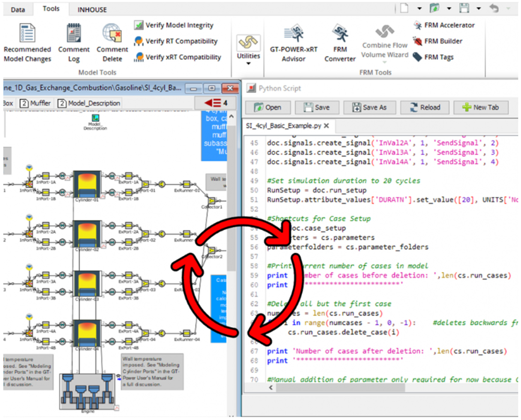Expand the Utilities dropdown
Screen dimensions: 521x420
pyautogui.click(x=248, y=63)
